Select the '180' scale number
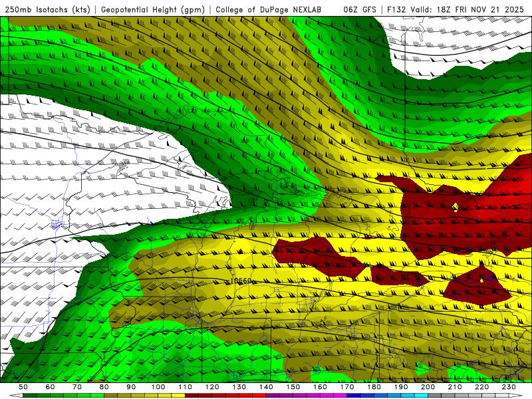 (374, 387)
